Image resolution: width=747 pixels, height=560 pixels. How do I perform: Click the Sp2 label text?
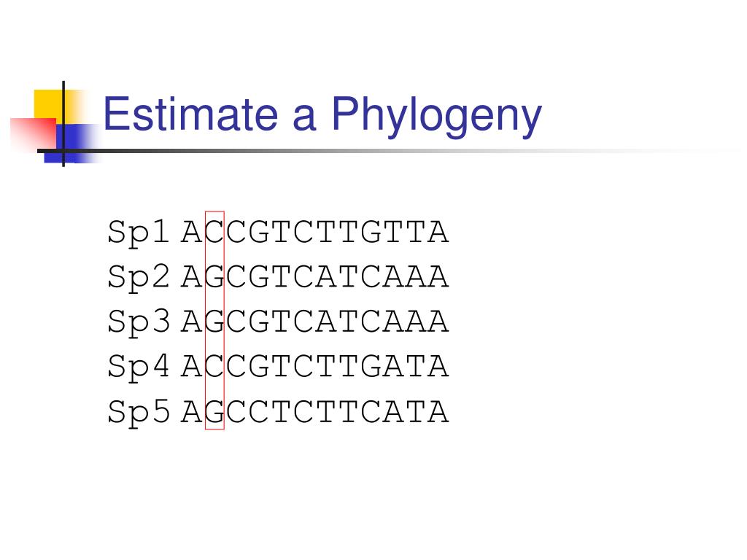click(x=138, y=277)
